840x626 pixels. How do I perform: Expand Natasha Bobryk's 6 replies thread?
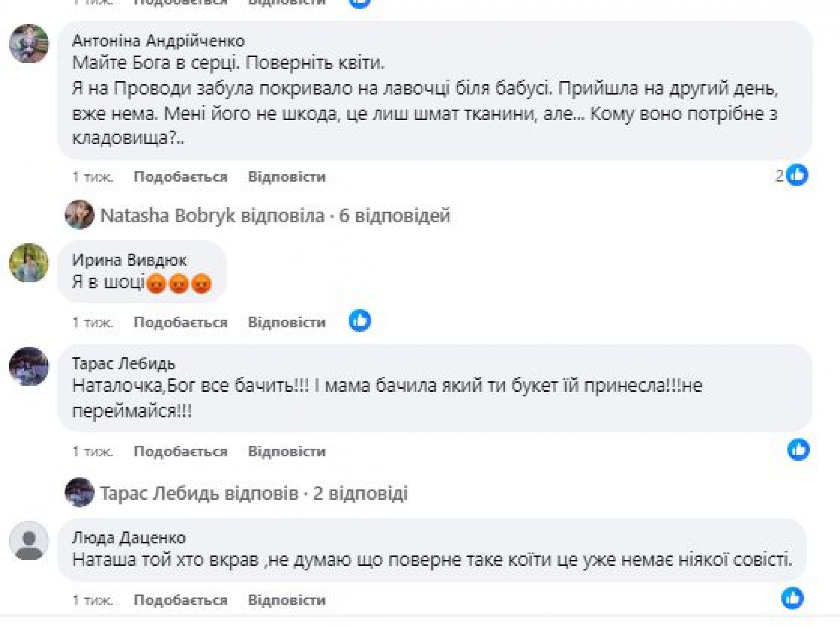[275, 216]
